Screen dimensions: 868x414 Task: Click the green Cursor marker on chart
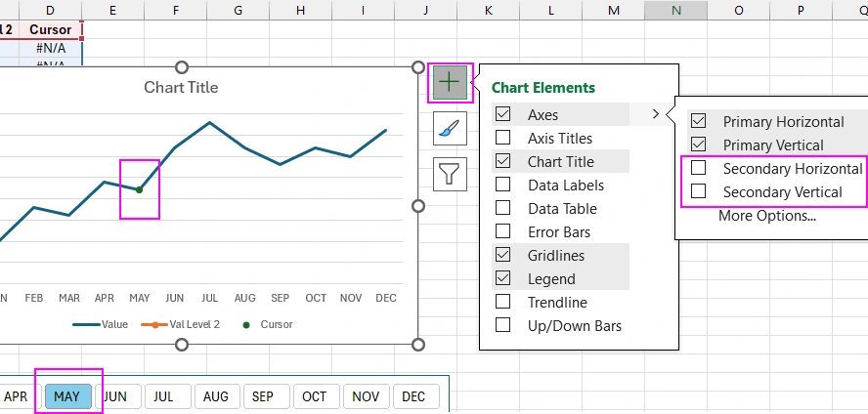point(139,189)
